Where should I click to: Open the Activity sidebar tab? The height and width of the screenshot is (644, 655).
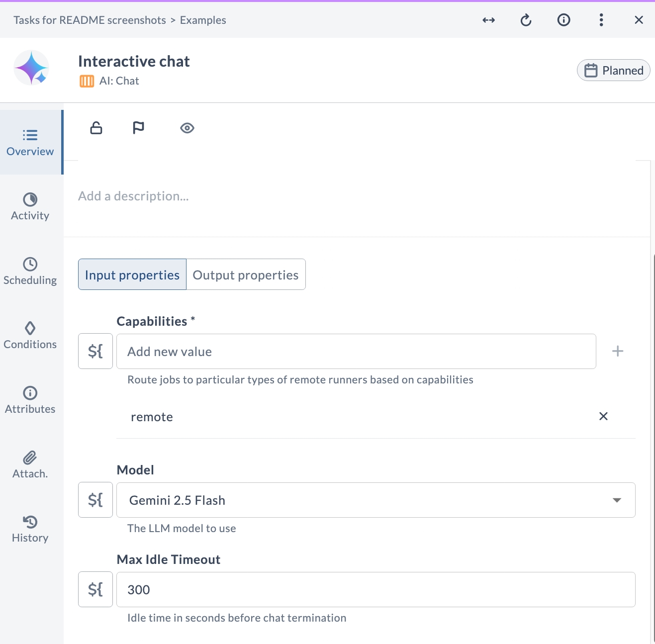click(30, 206)
